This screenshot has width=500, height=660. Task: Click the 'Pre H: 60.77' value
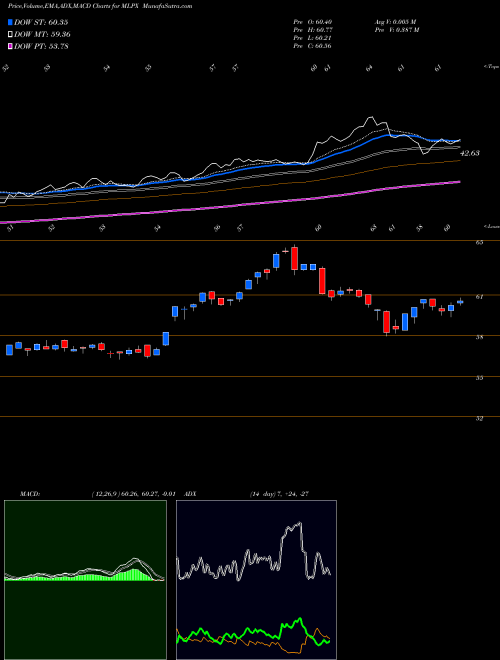[x=312, y=30]
